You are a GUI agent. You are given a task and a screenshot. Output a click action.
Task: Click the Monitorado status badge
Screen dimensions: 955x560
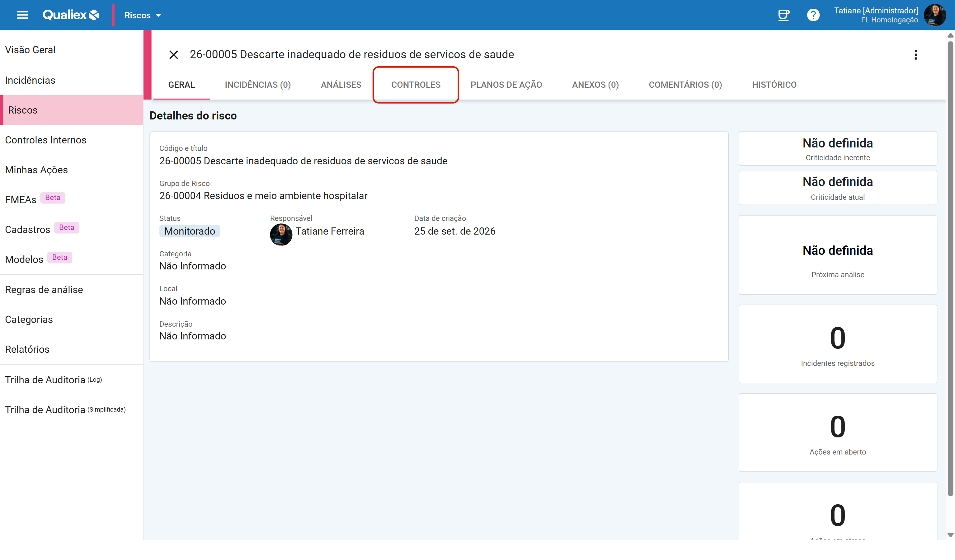pyautogui.click(x=190, y=231)
